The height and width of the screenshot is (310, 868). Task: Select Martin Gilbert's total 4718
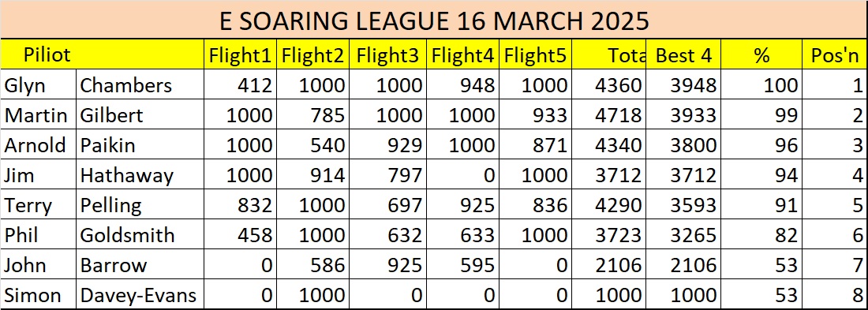coord(609,114)
